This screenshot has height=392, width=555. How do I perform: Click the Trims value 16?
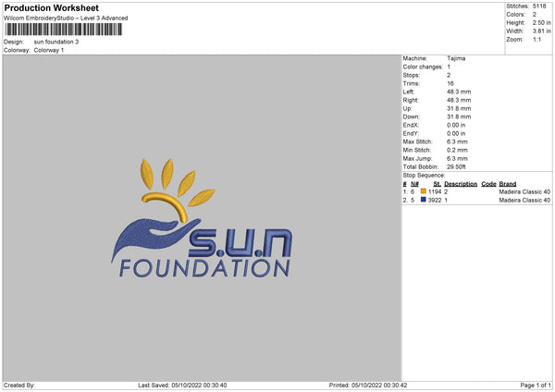450,83
